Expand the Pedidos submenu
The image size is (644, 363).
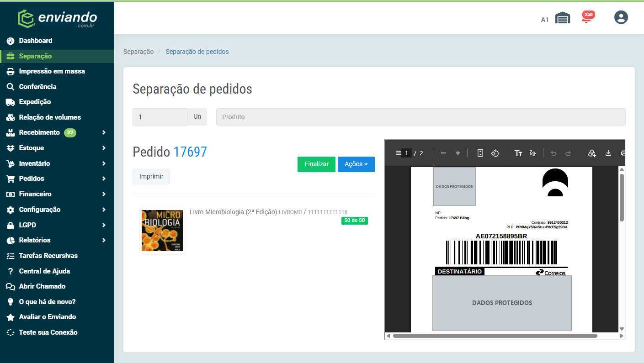57,179
